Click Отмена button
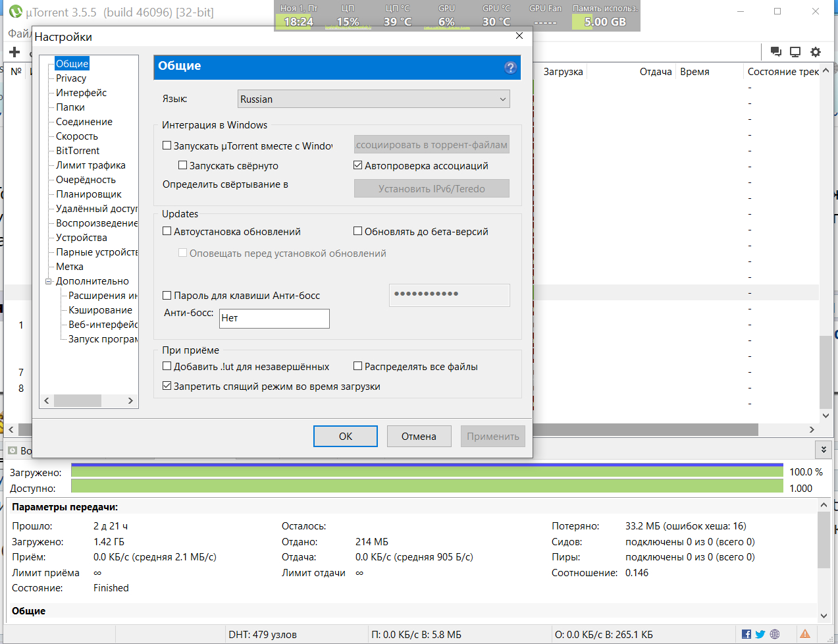The width and height of the screenshot is (838, 644). tap(419, 436)
